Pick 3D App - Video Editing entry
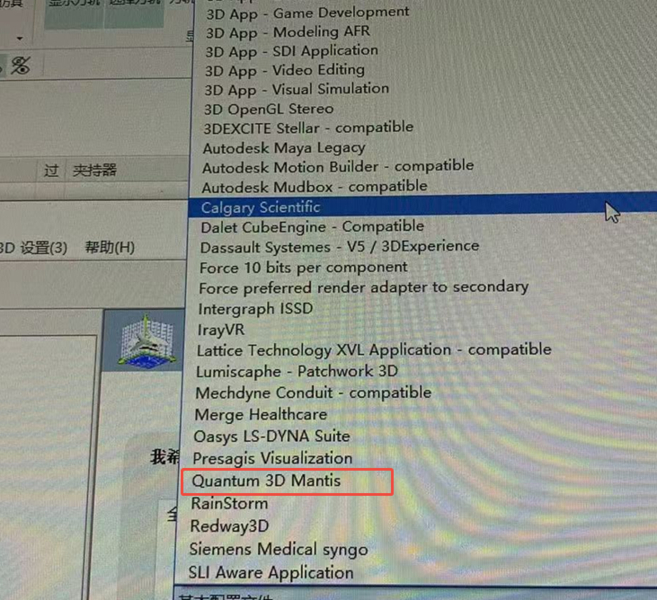The width and height of the screenshot is (657, 600). point(285,70)
